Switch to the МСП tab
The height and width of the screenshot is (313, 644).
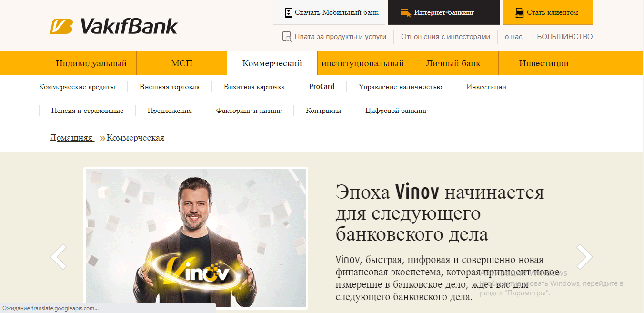[x=182, y=63]
